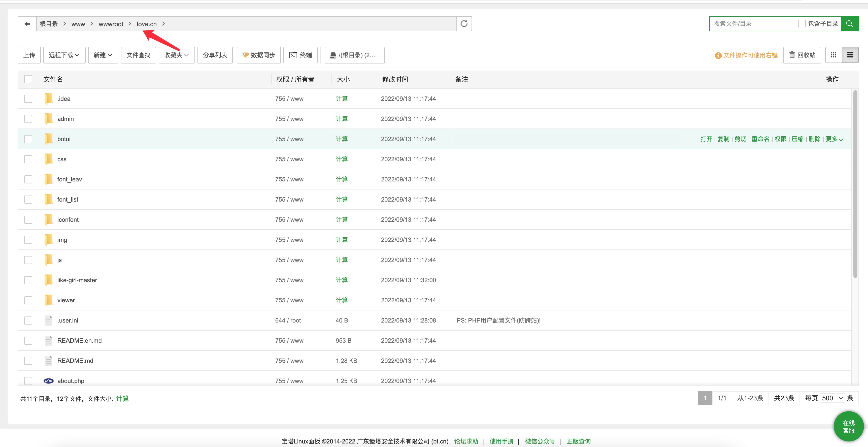Open the recycle bin (回收站)
The width and height of the screenshot is (868, 447).
(x=802, y=55)
